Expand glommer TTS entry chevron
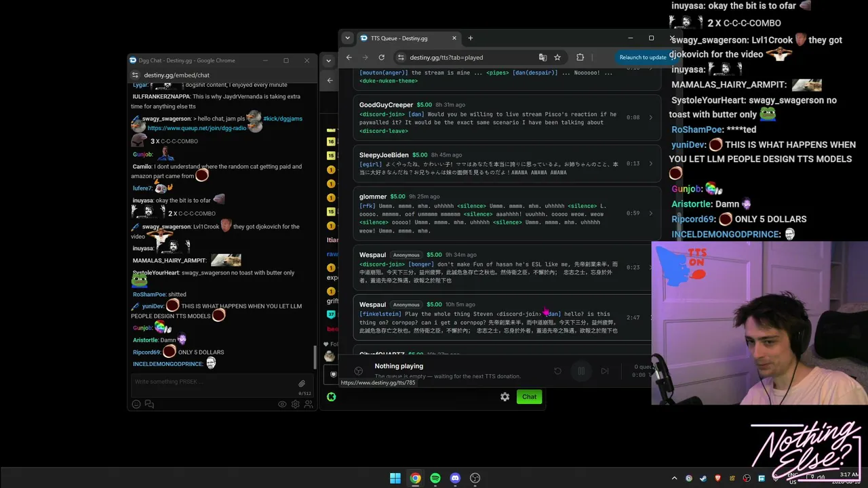The width and height of the screenshot is (868, 488). pyautogui.click(x=650, y=213)
